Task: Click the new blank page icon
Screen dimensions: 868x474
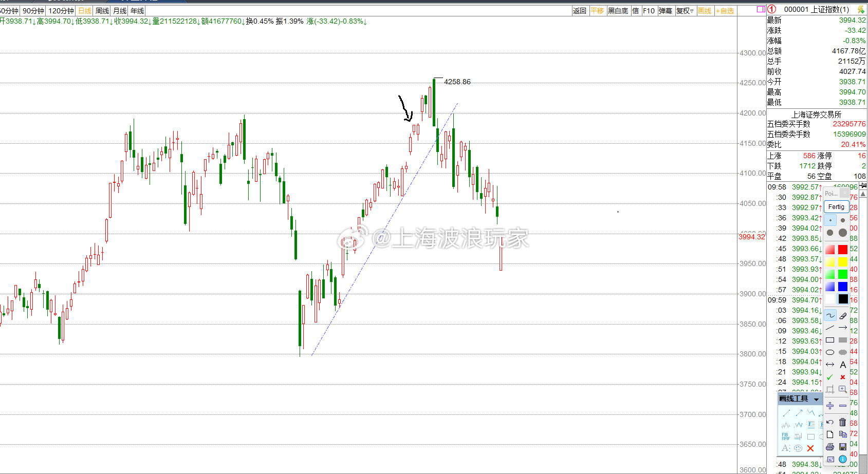Action: click(x=830, y=434)
